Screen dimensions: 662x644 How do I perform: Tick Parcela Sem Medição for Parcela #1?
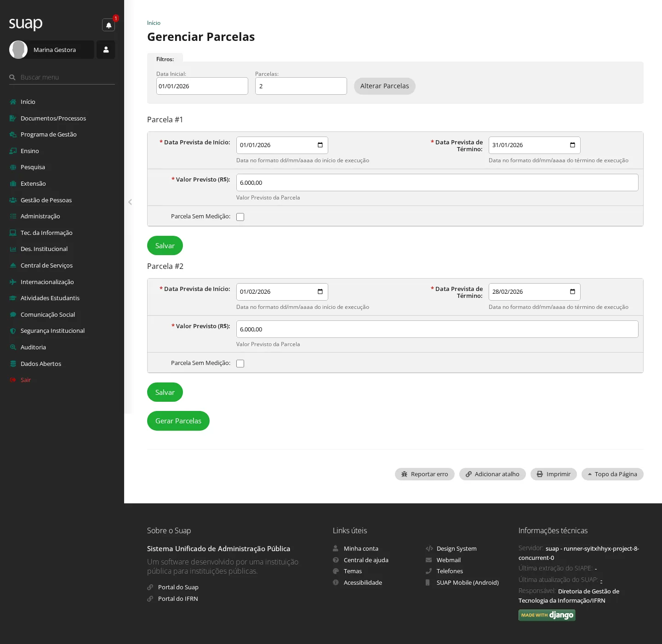point(240,217)
